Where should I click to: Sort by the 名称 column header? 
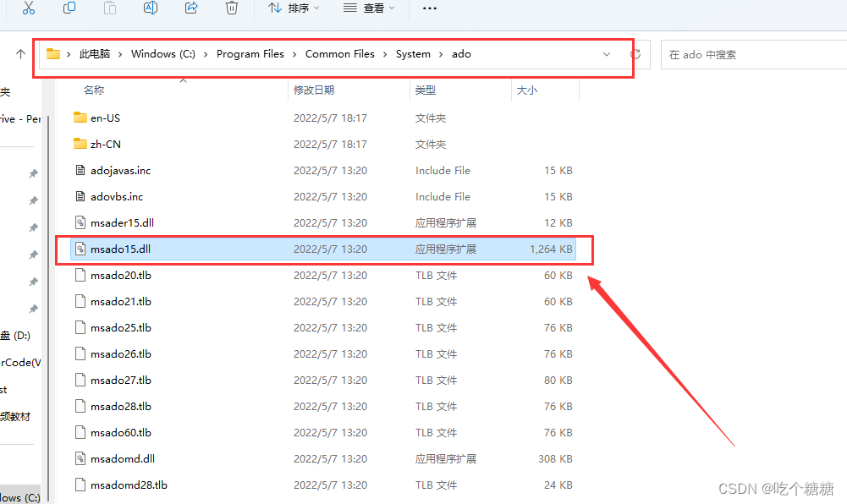coord(94,90)
